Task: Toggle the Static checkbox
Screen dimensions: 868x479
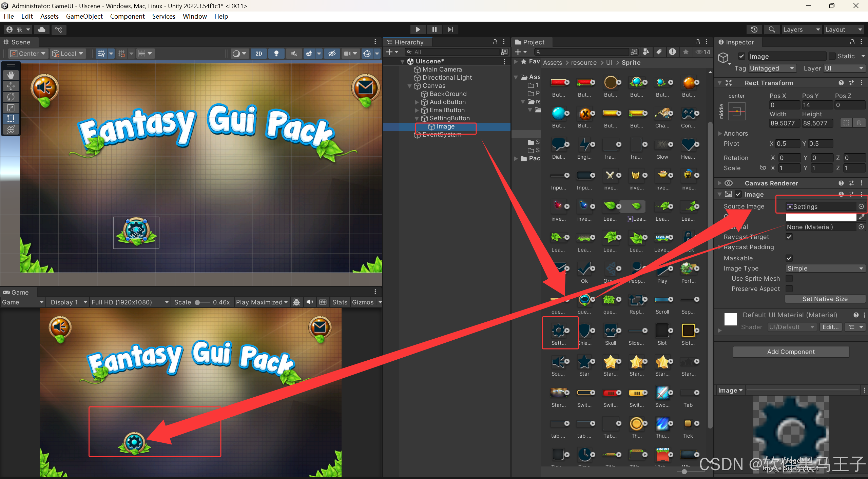Action: (x=832, y=56)
